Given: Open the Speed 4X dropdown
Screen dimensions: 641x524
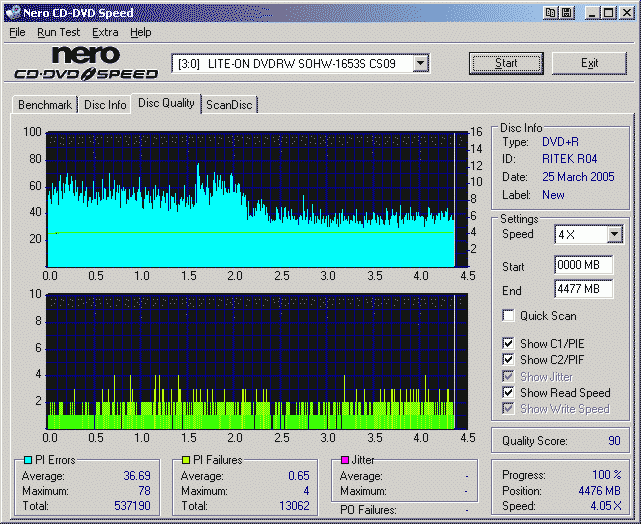Looking at the screenshot, I should 614,234.
